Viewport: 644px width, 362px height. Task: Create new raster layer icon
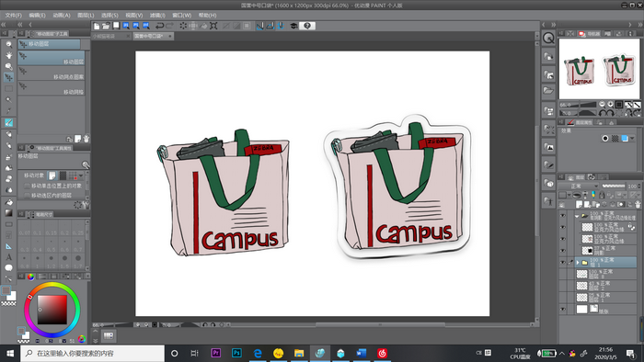tap(579, 204)
